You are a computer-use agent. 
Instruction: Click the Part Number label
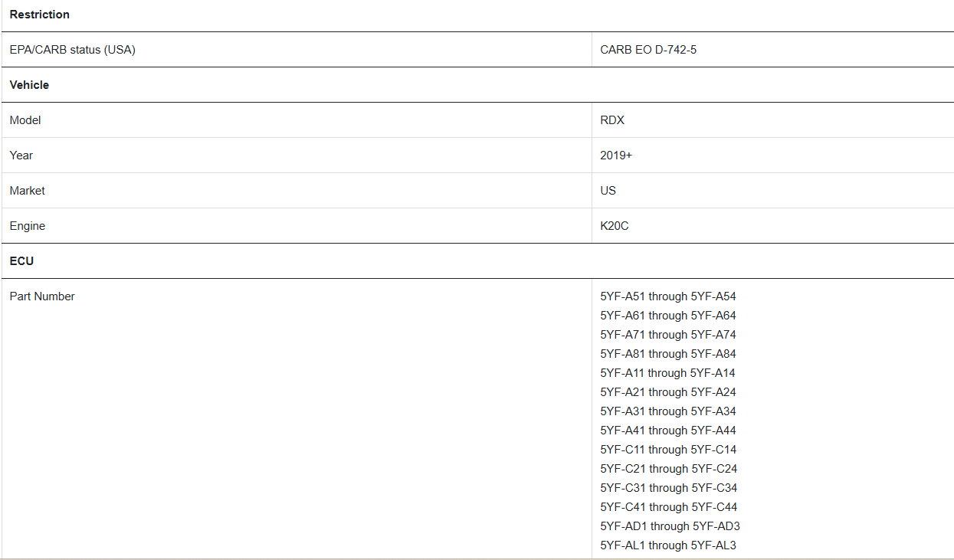(42, 296)
